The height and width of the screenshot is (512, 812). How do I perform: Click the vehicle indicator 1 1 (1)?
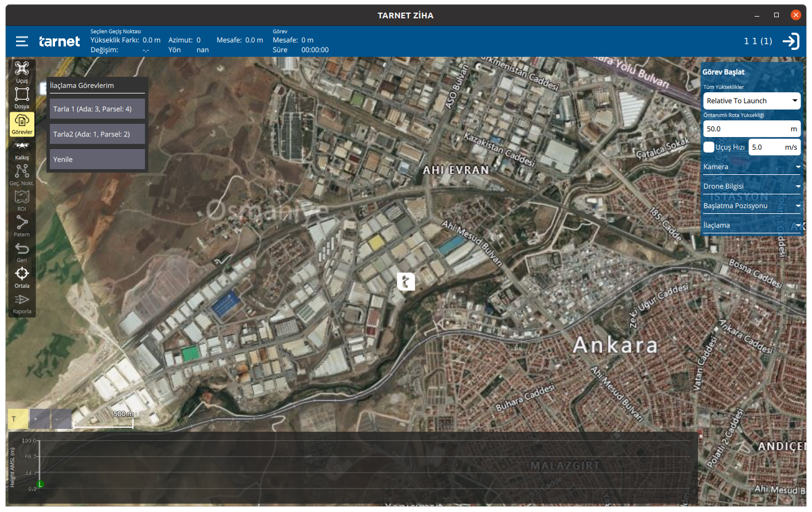758,41
